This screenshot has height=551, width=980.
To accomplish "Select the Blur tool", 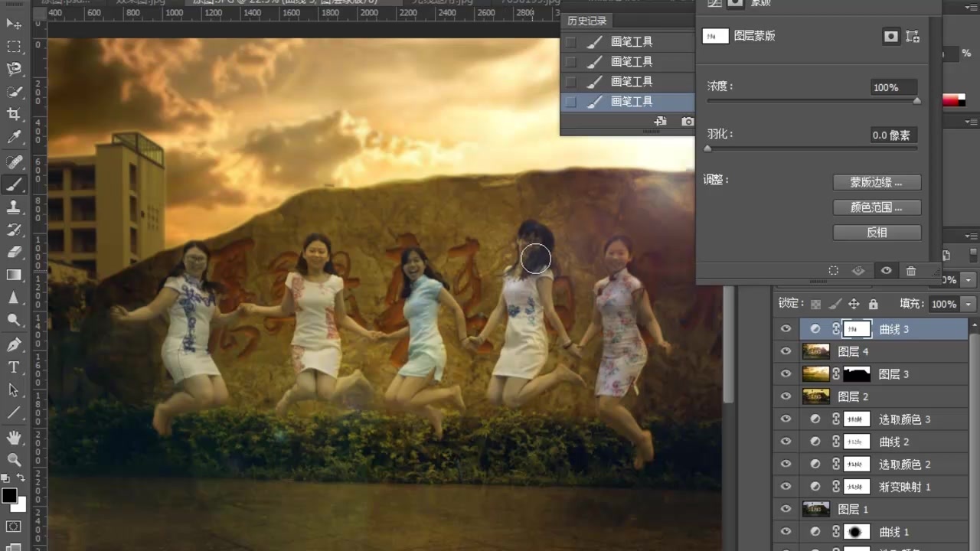I will (14, 298).
